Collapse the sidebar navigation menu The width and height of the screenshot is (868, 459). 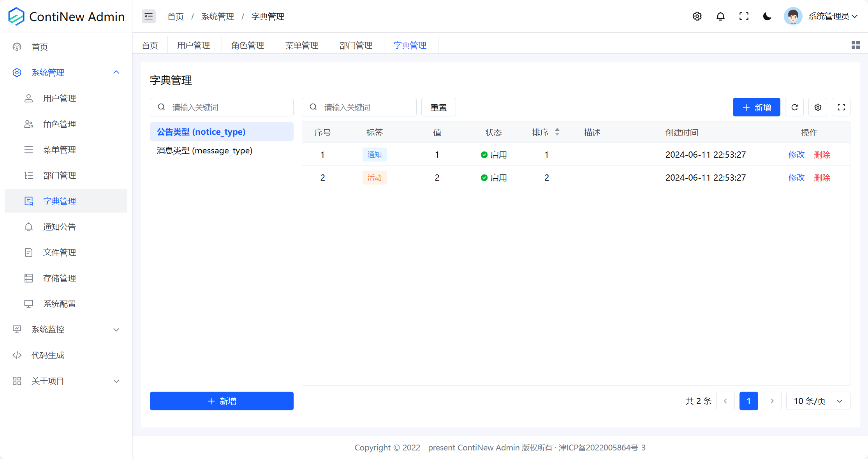(148, 16)
